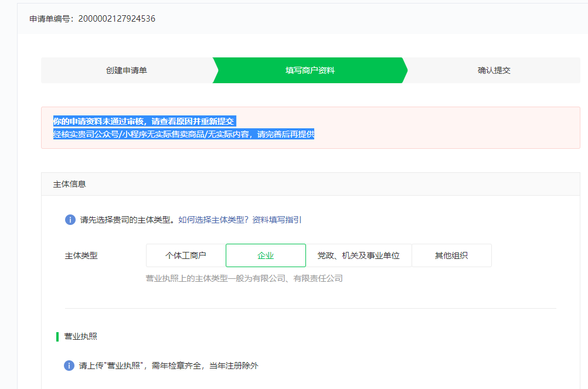This screenshot has width=588, height=389.
Task: Jump to the 确认提交 step
Action: click(494, 70)
